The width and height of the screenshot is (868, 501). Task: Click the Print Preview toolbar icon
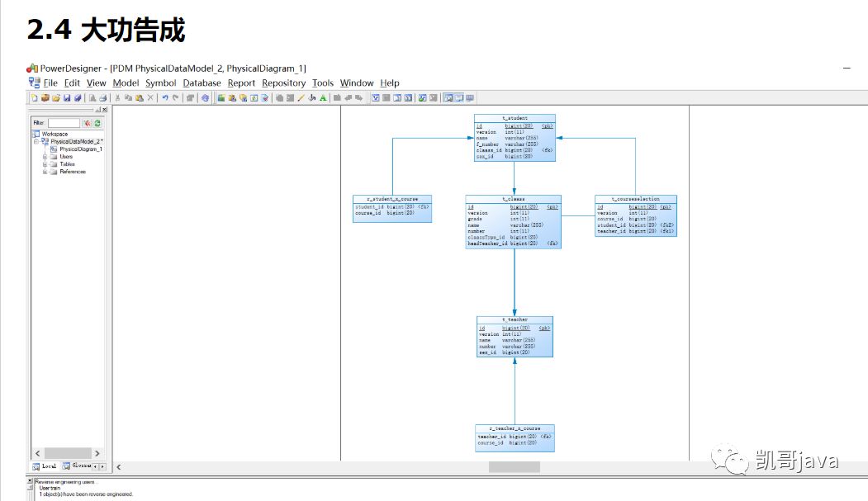tap(92, 98)
